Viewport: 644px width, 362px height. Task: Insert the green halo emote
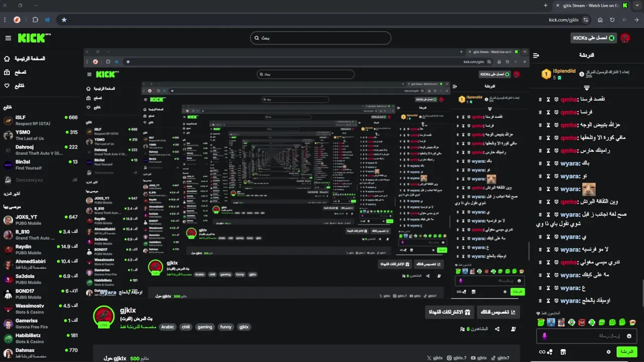click(x=541, y=322)
